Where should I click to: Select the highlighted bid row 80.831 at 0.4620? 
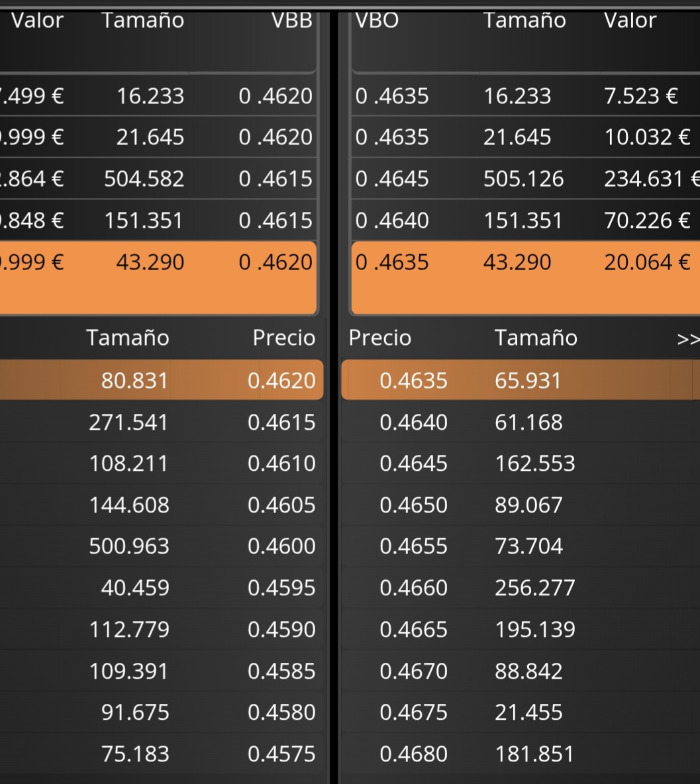(162, 380)
